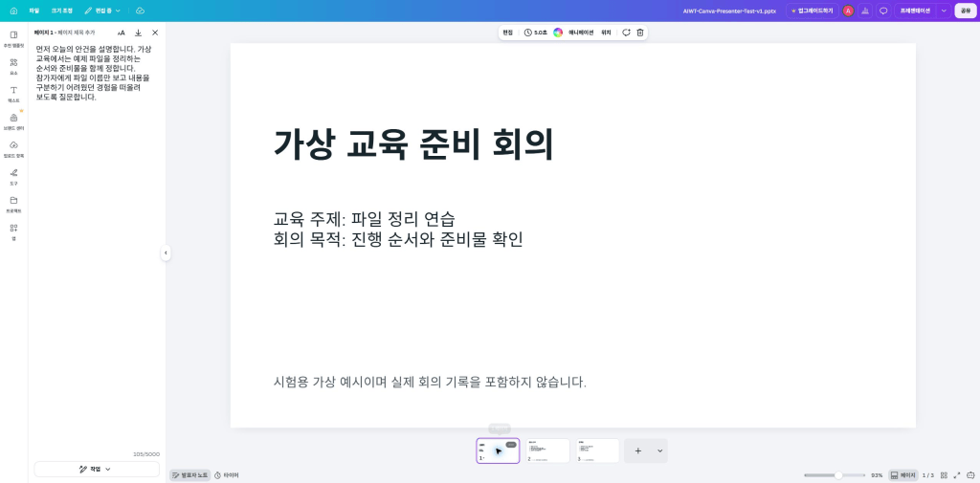The width and height of the screenshot is (980, 483).
Task: Collapse the side panel with chevron handle
Action: click(166, 252)
